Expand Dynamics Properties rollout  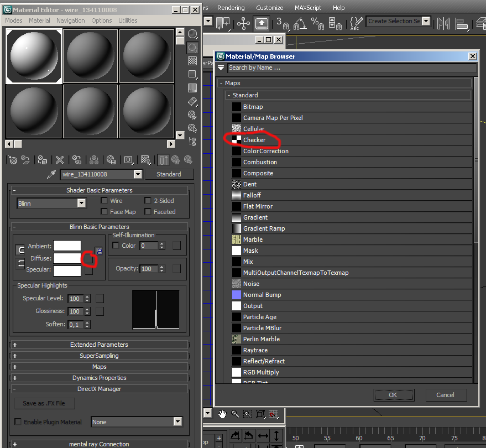pyautogui.click(x=99, y=378)
